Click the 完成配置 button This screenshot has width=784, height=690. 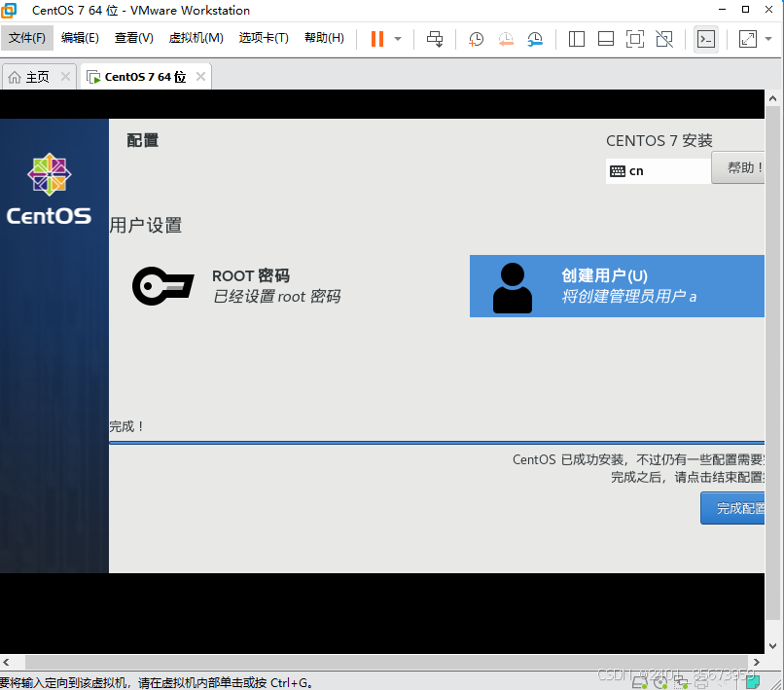pos(732,508)
